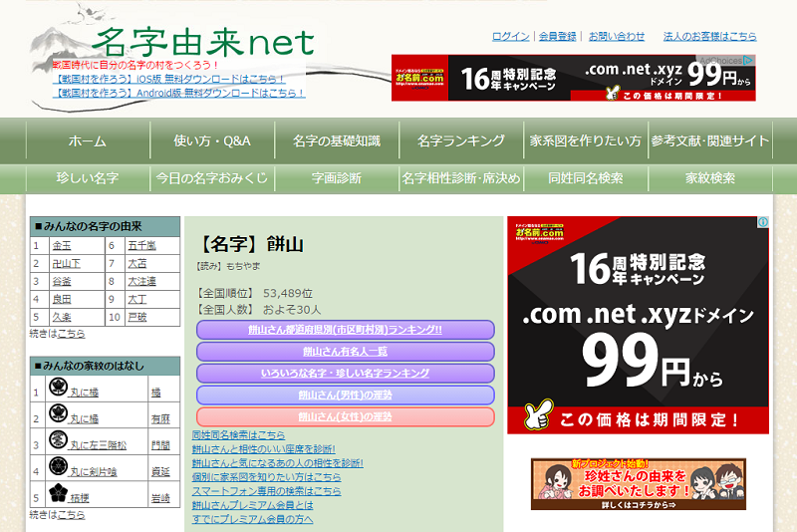Click the thumbs-up mascot in the sidebar ad
Viewport: 797px width, 532px height.
click(539, 413)
